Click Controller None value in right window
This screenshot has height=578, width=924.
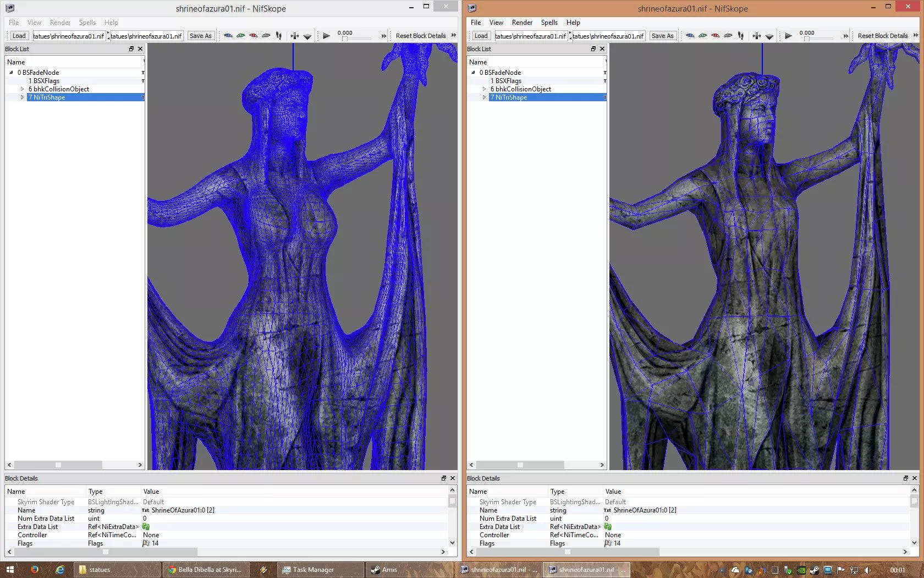tap(613, 535)
